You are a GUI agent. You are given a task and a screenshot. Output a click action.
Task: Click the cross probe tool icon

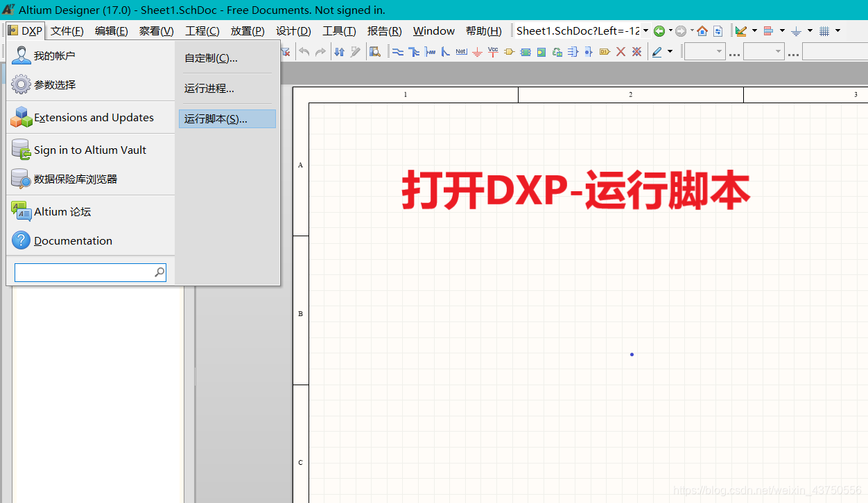coord(356,51)
